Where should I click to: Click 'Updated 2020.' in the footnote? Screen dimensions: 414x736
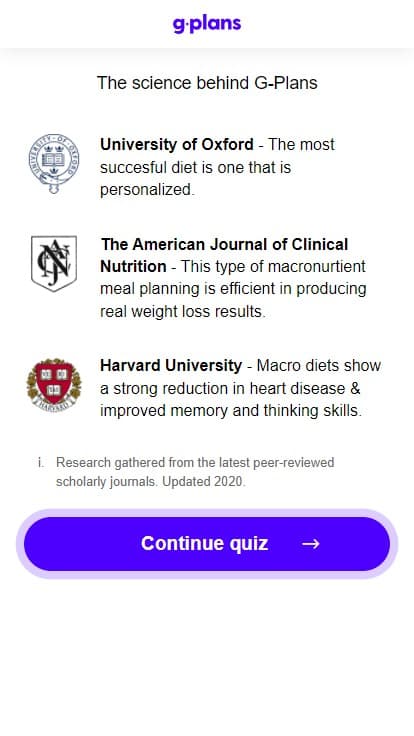[x=204, y=482]
